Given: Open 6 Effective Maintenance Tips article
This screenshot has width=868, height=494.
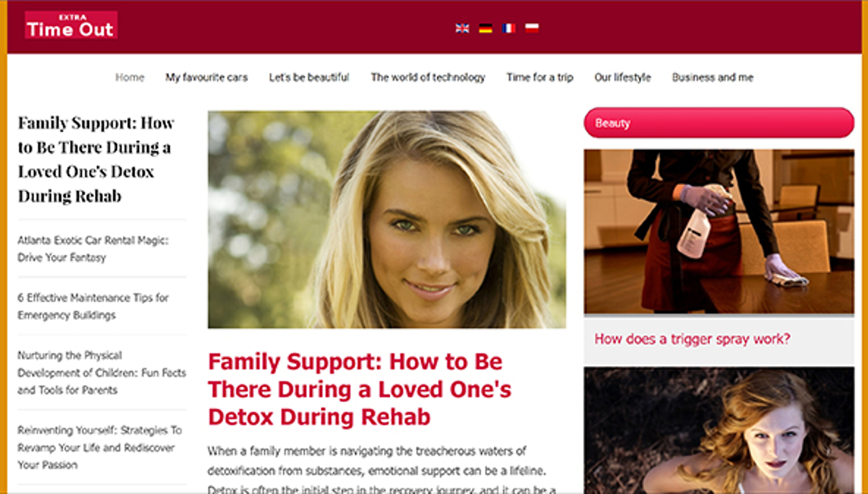Looking at the screenshot, I should (x=93, y=306).
